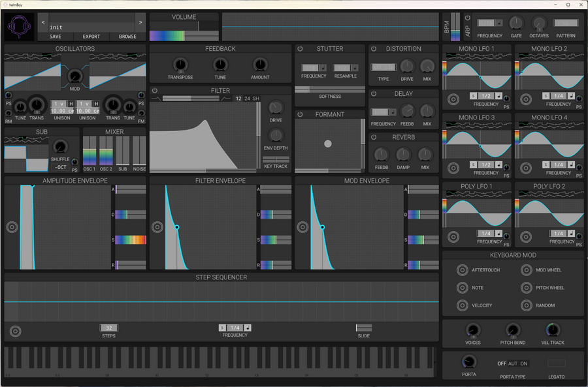Screen dimensions: 588x387
Task: Click the Velocity modulation icon
Action: click(462, 305)
